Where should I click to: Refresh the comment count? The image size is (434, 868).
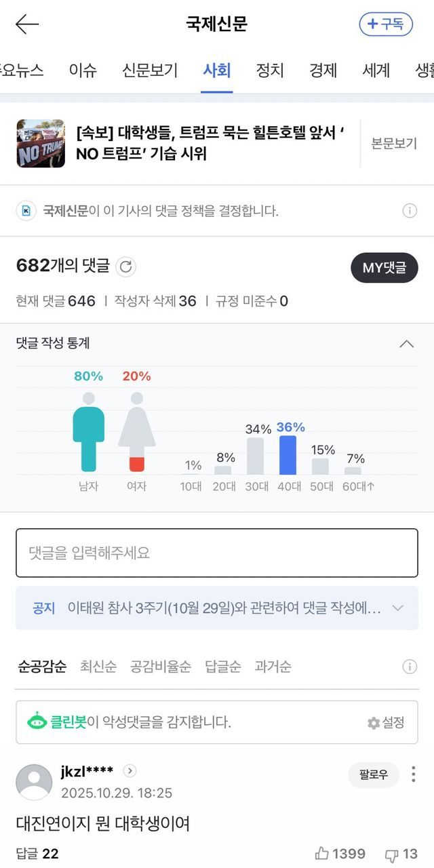pos(125,267)
